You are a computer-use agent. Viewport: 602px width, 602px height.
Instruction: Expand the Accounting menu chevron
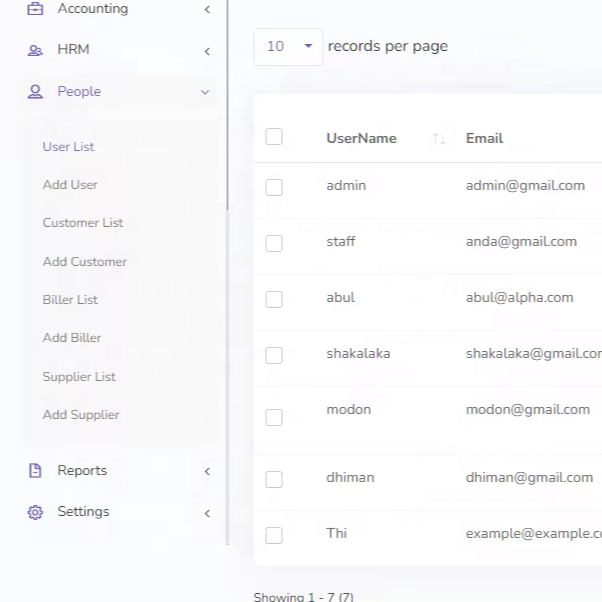207,10
